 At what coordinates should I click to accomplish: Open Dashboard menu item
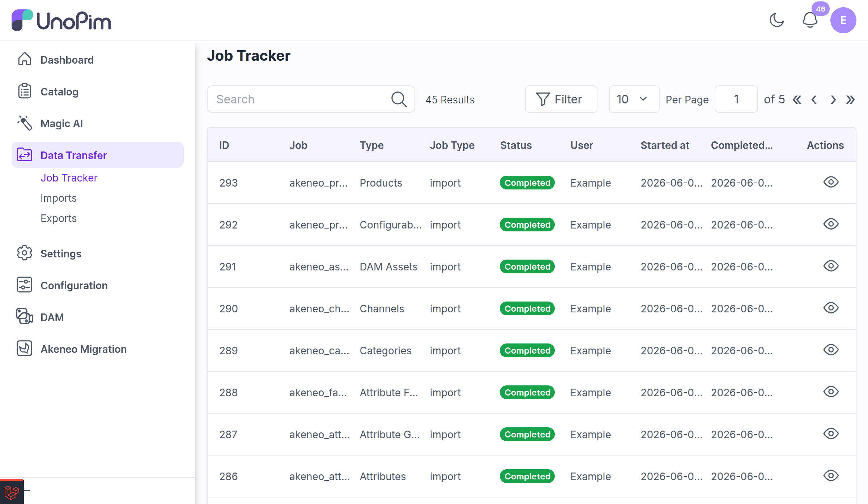tap(98, 60)
